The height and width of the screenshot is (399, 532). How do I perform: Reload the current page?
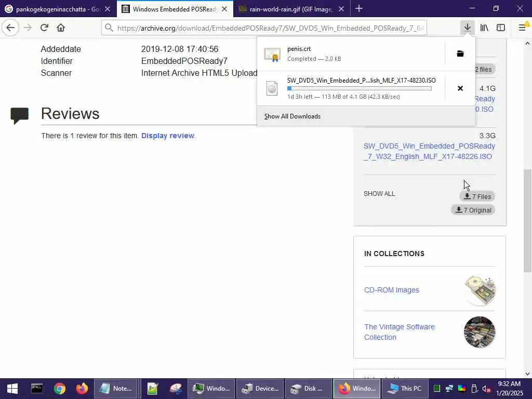pos(44,28)
